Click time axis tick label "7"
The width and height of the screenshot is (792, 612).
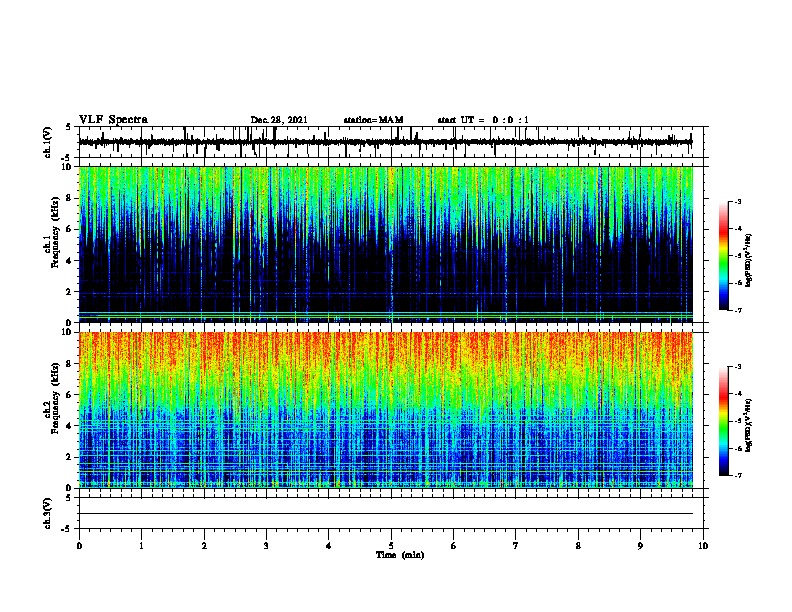coord(516,546)
